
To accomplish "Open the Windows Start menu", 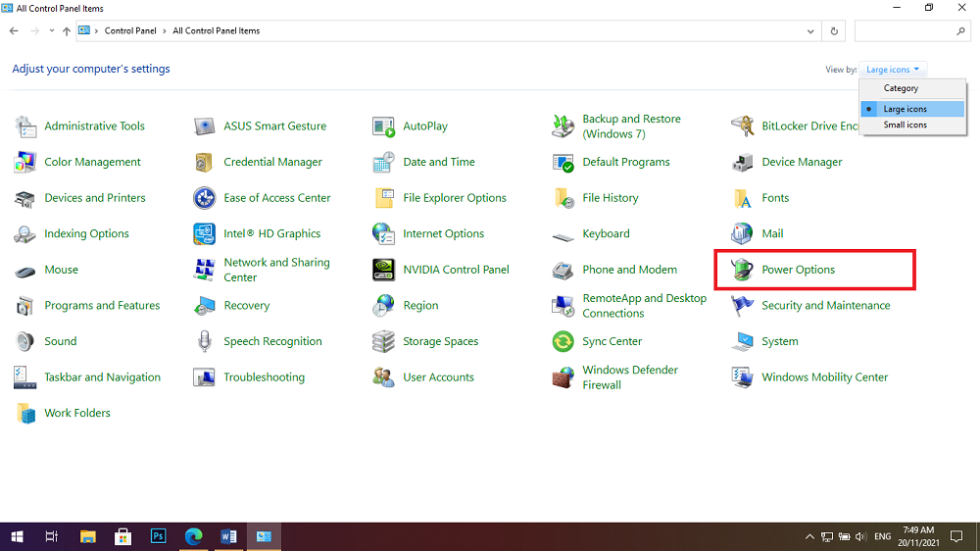I will tap(18, 536).
